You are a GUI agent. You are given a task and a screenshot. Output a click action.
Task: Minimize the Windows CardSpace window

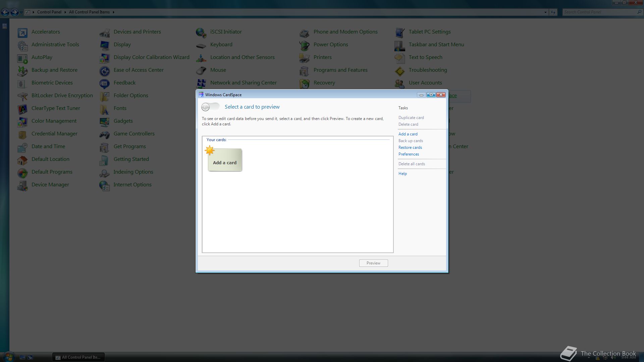(x=421, y=95)
